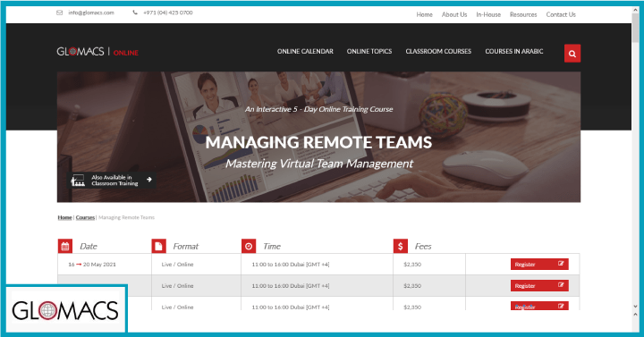Click the $2,350 fee in first row
This screenshot has width=644, height=337.
412,265
